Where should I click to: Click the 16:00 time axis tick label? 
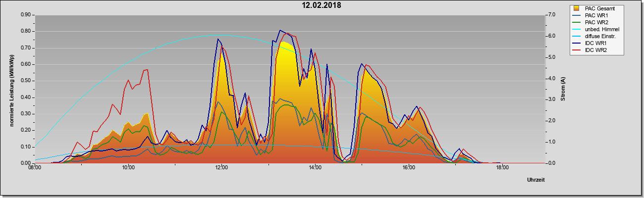409,167
